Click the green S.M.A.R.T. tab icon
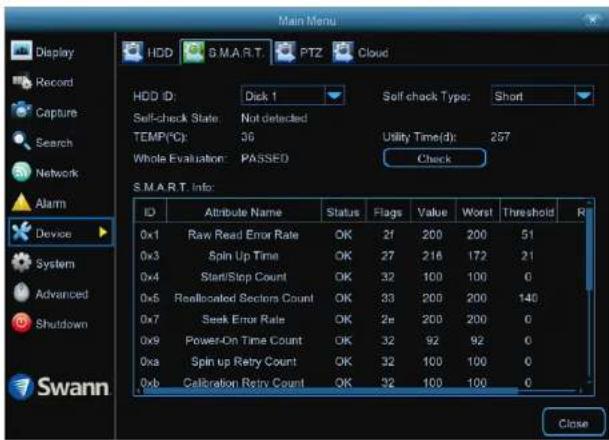The width and height of the screenshot is (609, 440). (x=194, y=52)
